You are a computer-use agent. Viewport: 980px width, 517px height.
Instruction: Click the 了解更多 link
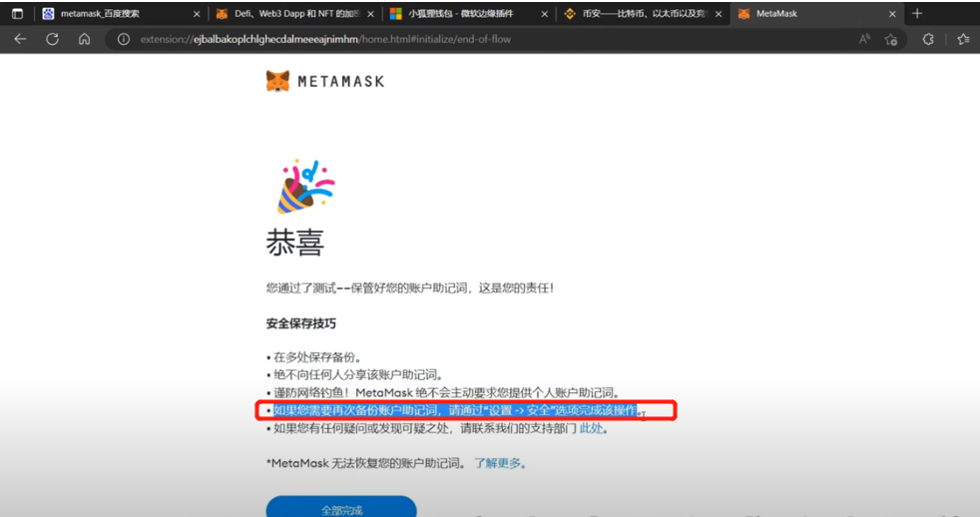point(499,463)
